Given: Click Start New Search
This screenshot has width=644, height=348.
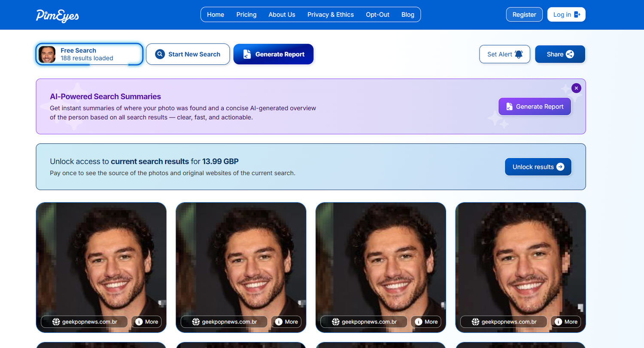Looking at the screenshot, I should coord(188,54).
